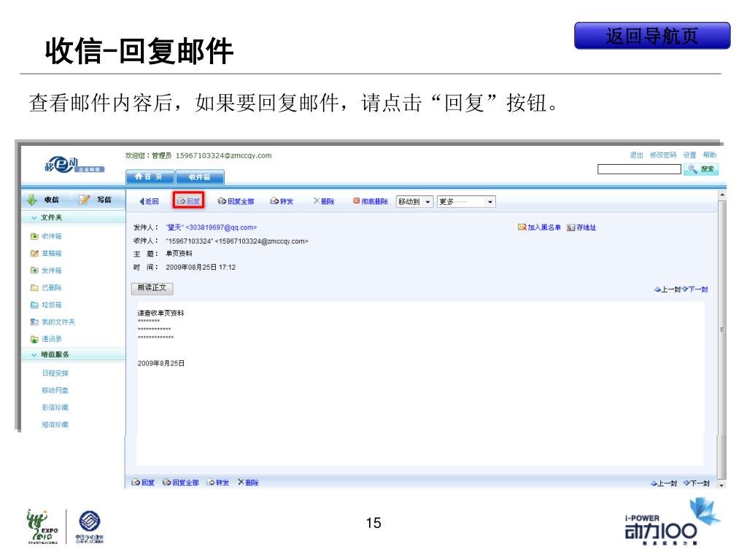Click 收信 to receive mail
Image resolution: width=747 pixels, height=560 pixels.
click(43, 200)
